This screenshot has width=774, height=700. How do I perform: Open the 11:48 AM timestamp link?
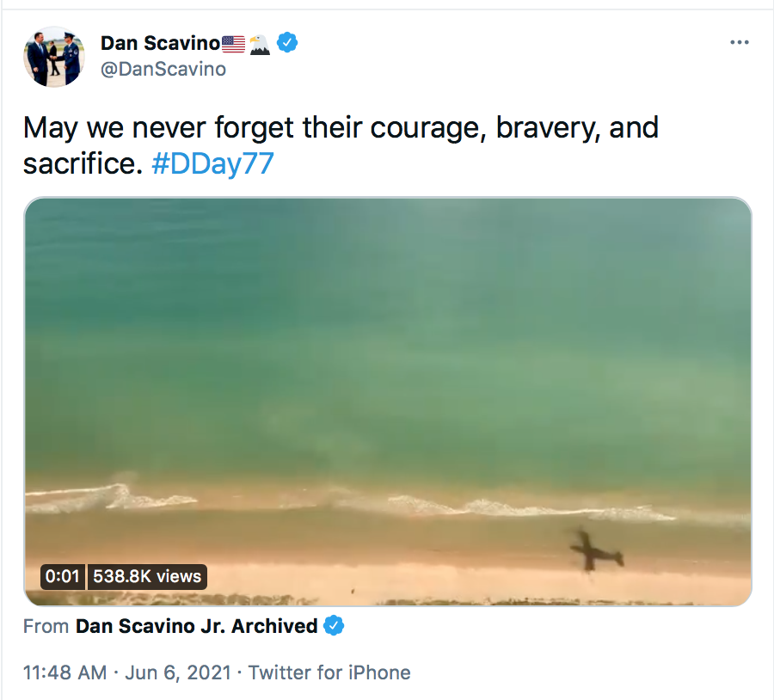[64, 672]
